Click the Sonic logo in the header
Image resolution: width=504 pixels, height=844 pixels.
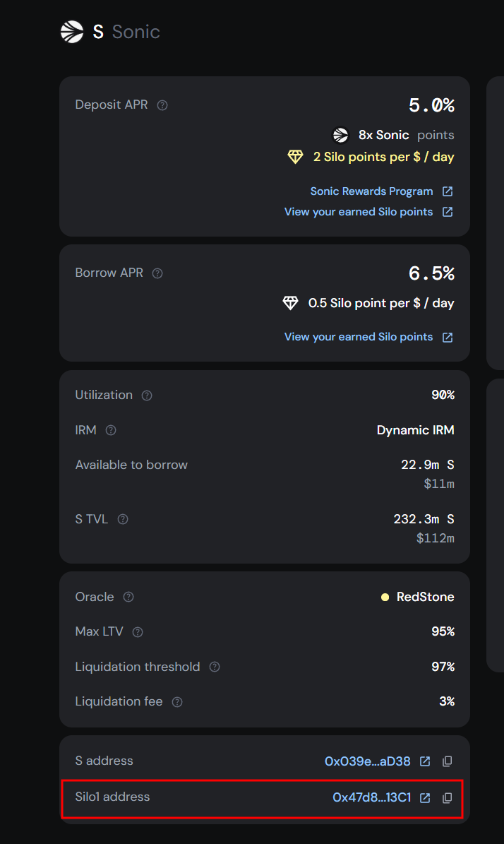point(72,32)
